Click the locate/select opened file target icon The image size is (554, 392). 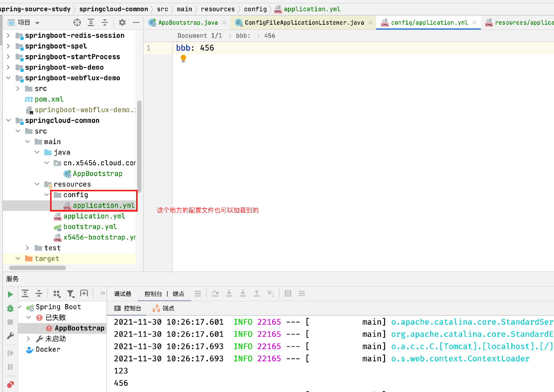point(77,23)
